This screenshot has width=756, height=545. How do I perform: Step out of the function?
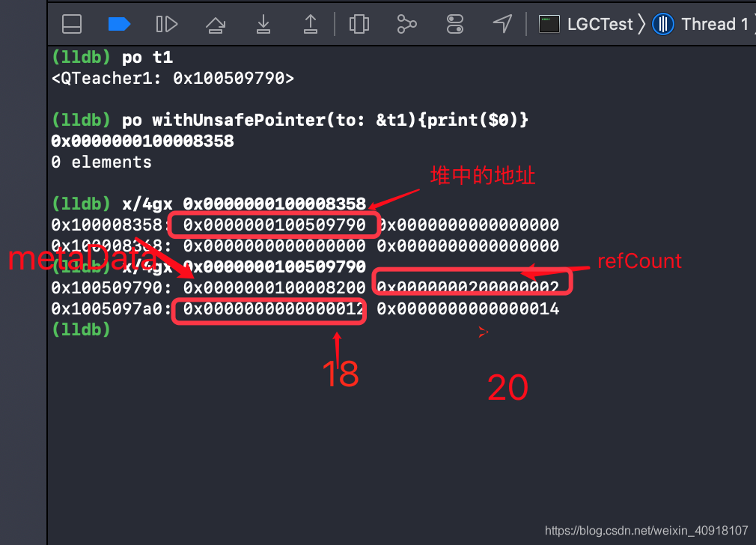pos(311,24)
